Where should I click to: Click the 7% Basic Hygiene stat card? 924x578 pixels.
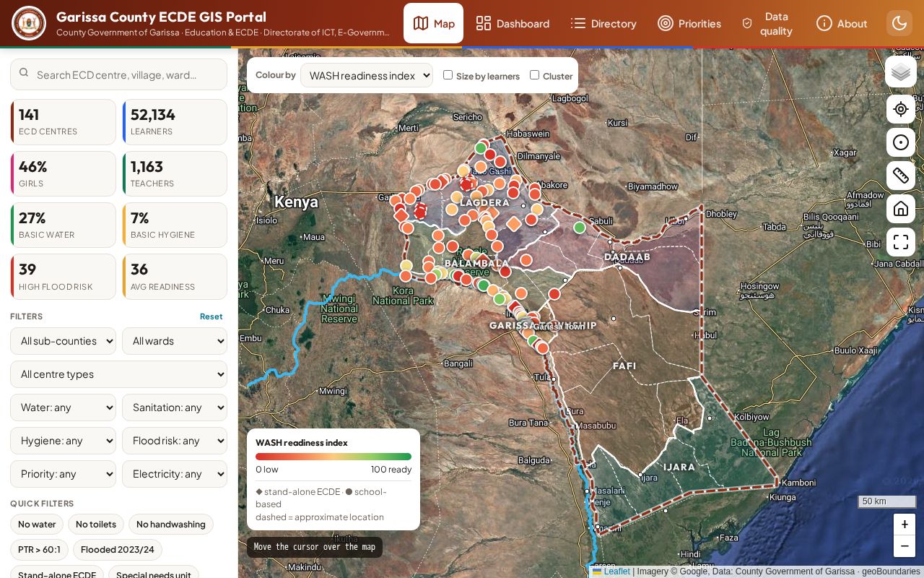(x=175, y=225)
